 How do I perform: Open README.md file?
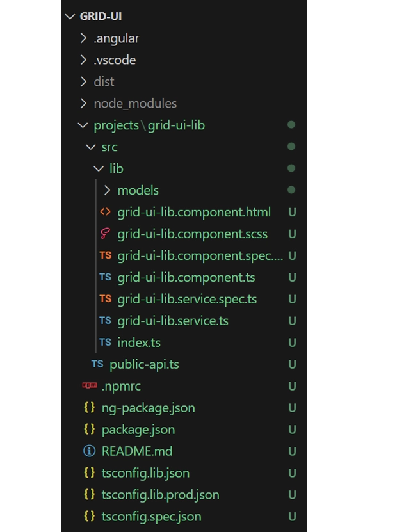[x=137, y=451]
